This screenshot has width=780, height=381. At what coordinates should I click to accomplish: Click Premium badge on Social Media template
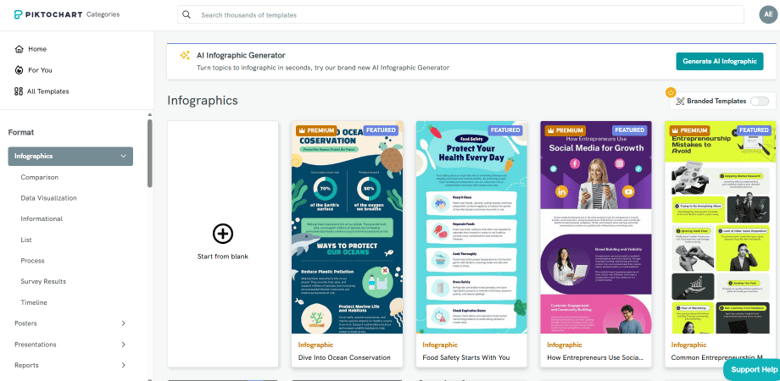click(565, 130)
